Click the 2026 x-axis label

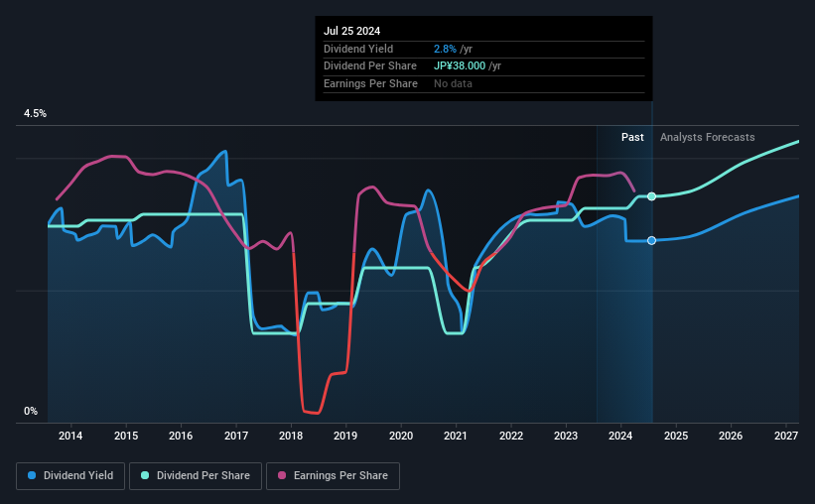click(x=731, y=436)
